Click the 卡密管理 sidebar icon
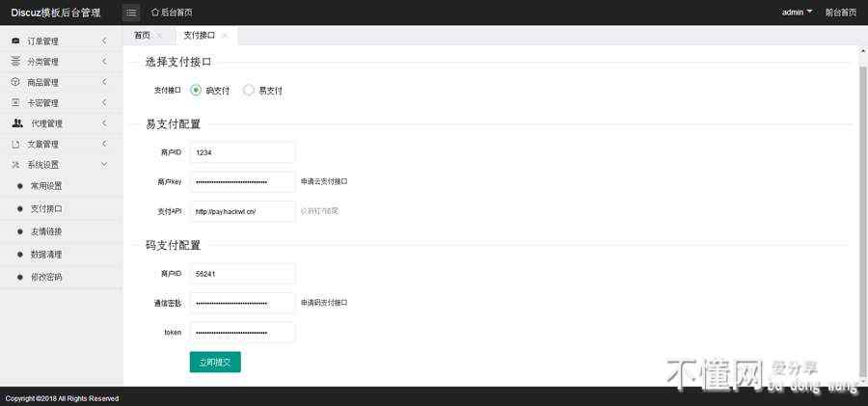 click(15, 102)
